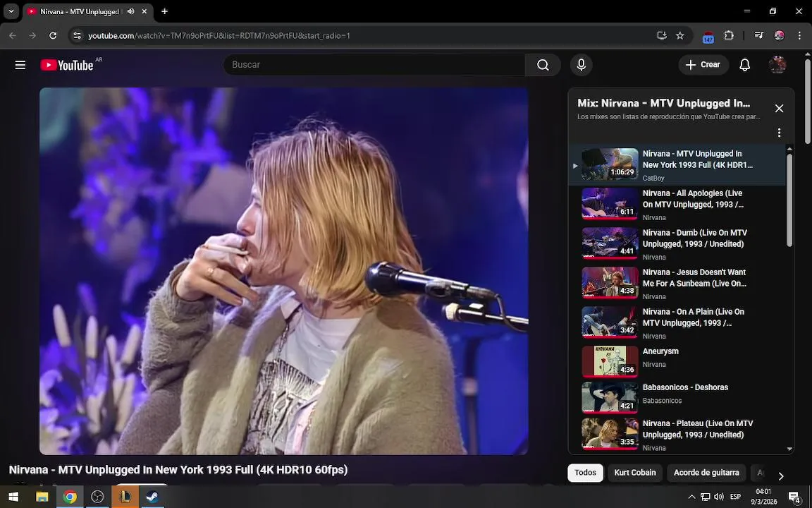Focus the Buscar search field

coord(374,65)
